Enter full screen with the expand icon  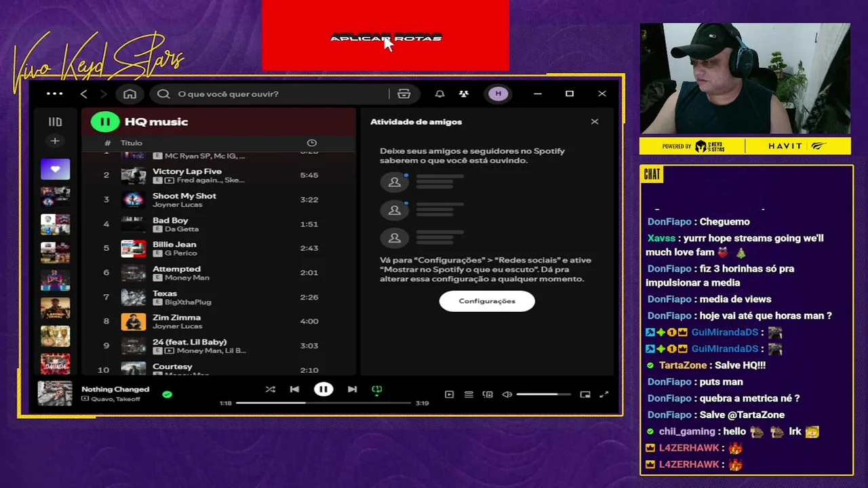tap(604, 394)
